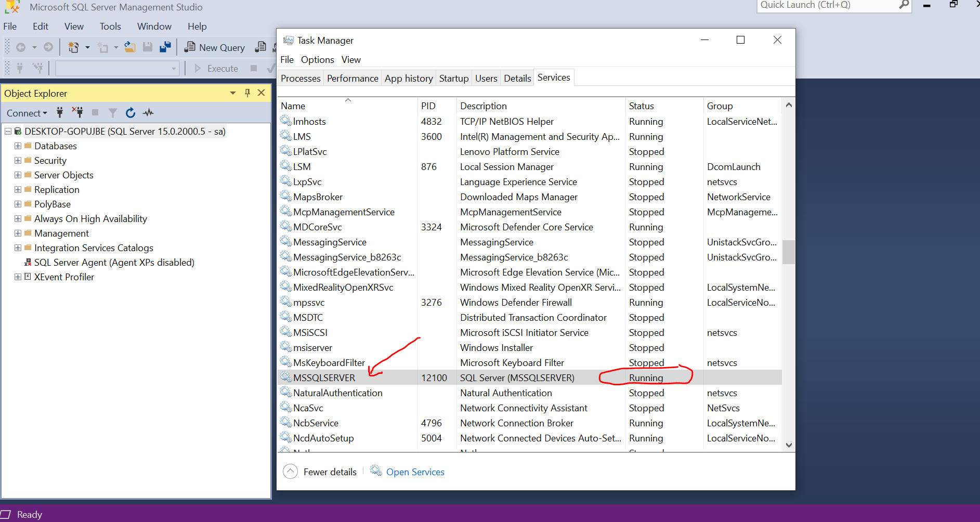This screenshot has height=522, width=980.
Task: Open the Activity Monitor pulse icon
Action: (149, 112)
